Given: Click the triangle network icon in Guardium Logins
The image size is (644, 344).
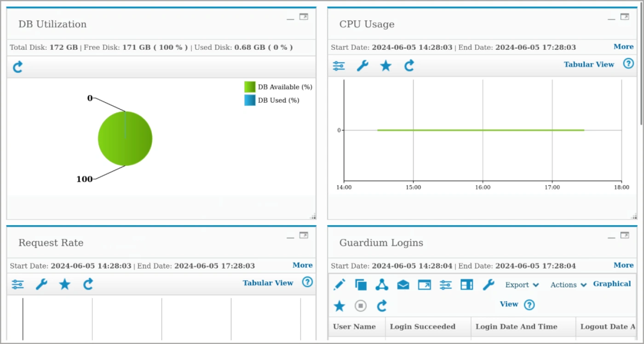Looking at the screenshot, I should [382, 285].
